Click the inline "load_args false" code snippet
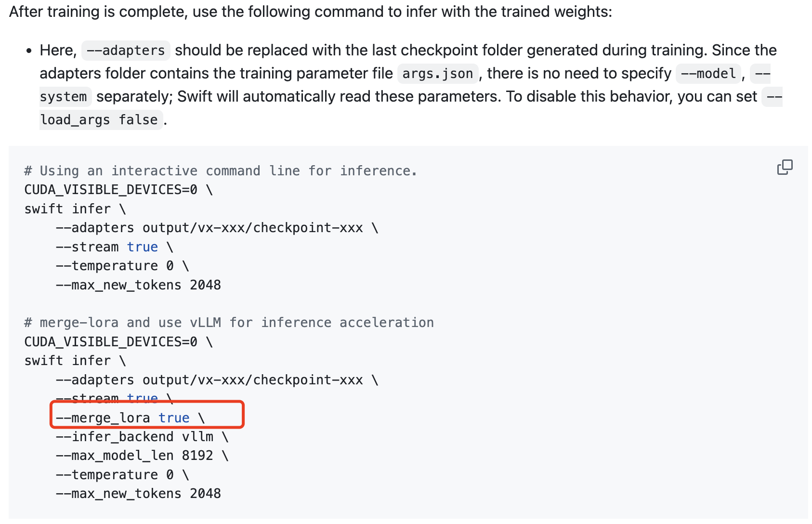The image size is (812, 524). (99, 120)
